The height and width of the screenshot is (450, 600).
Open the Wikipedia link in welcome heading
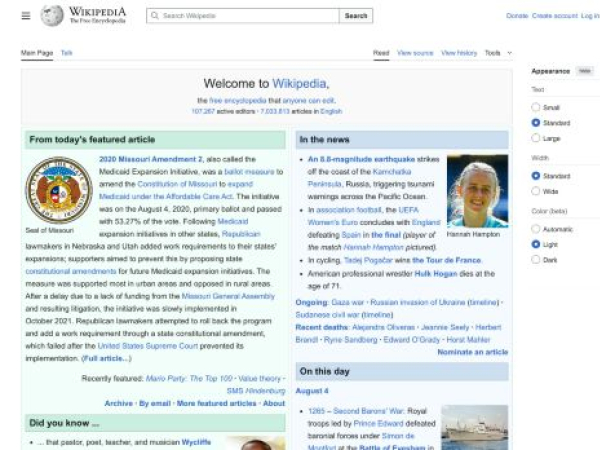[x=299, y=83]
